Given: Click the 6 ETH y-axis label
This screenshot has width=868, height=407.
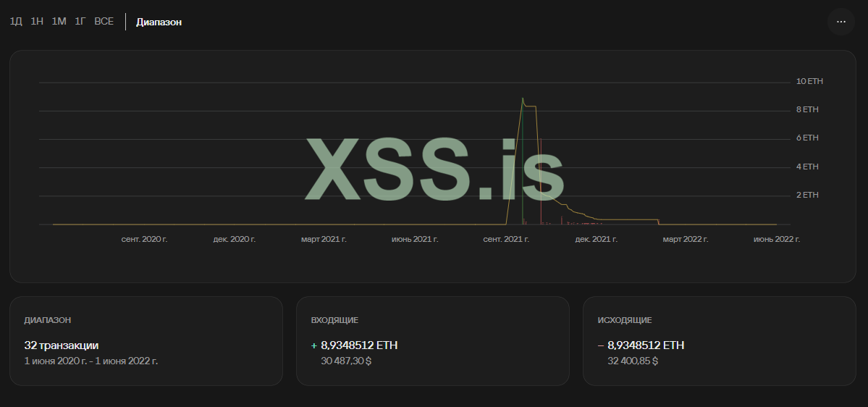Looking at the screenshot, I should coord(807,138).
